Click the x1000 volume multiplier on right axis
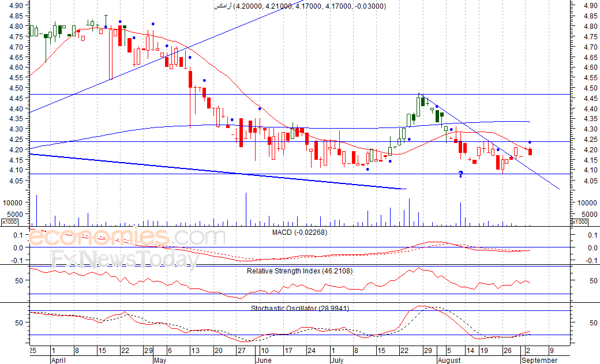The height and width of the screenshot is (364, 600). pos(579,222)
